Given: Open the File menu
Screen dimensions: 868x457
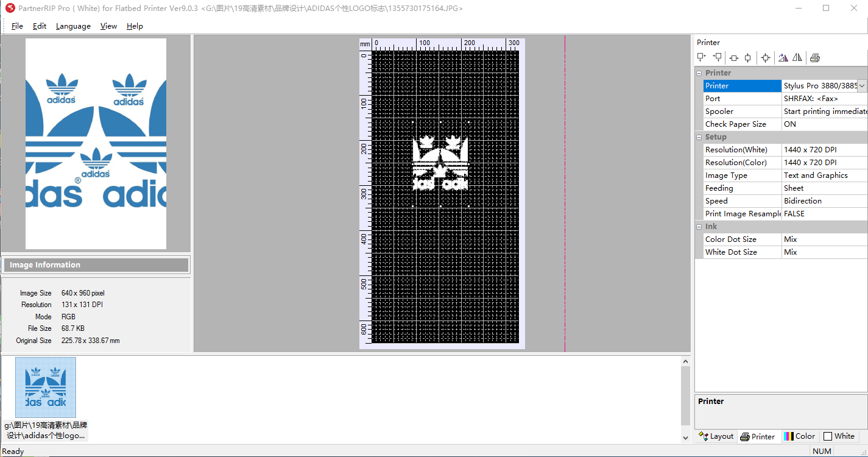Looking at the screenshot, I should tap(17, 26).
